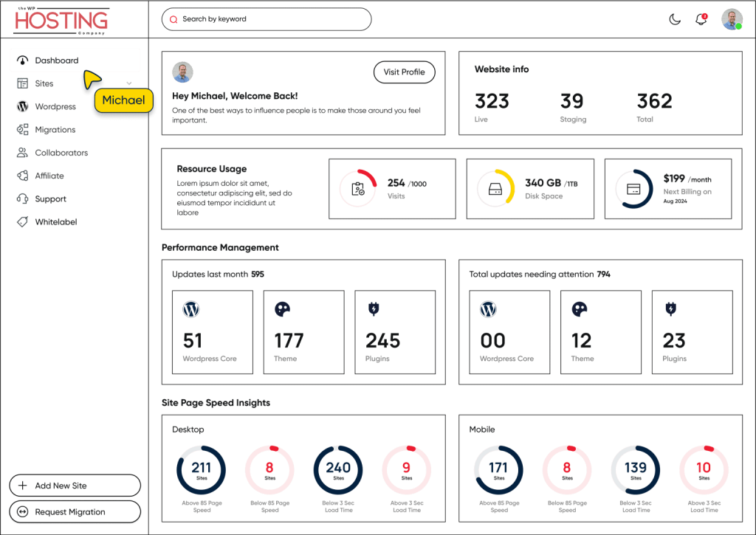
Task: Click the user avatar in top-right corner
Action: (732, 20)
